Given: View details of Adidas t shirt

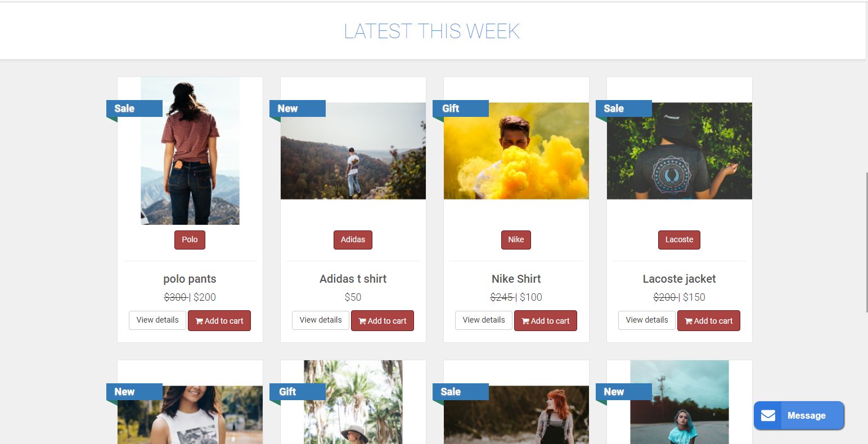Looking at the screenshot, I should tap(321, 320).
